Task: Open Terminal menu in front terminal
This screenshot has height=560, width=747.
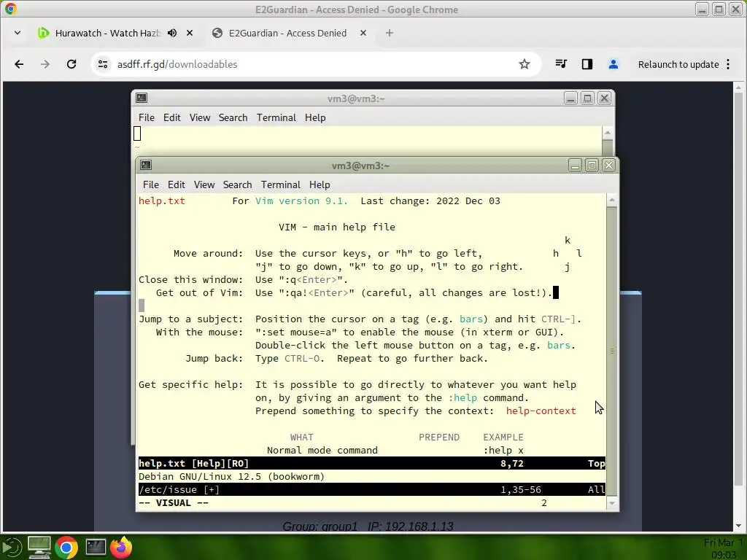Action: (281, 184)
